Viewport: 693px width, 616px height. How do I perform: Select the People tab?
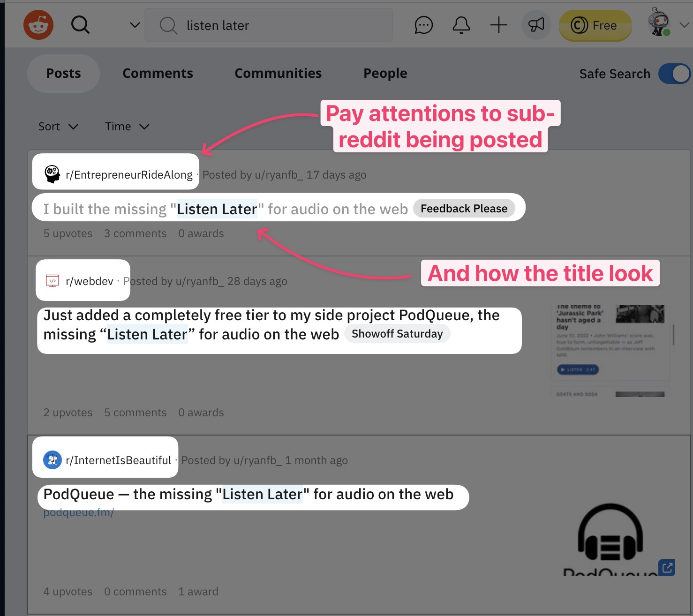385,74
